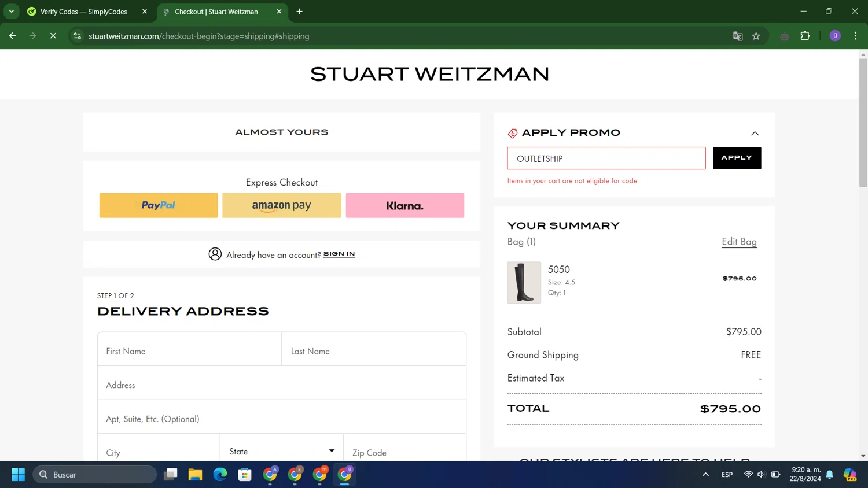This screenshot has height=488, width=868.
Task: Switch to the Verify Codes SimplyCodes tab
Action: [83, 12]
